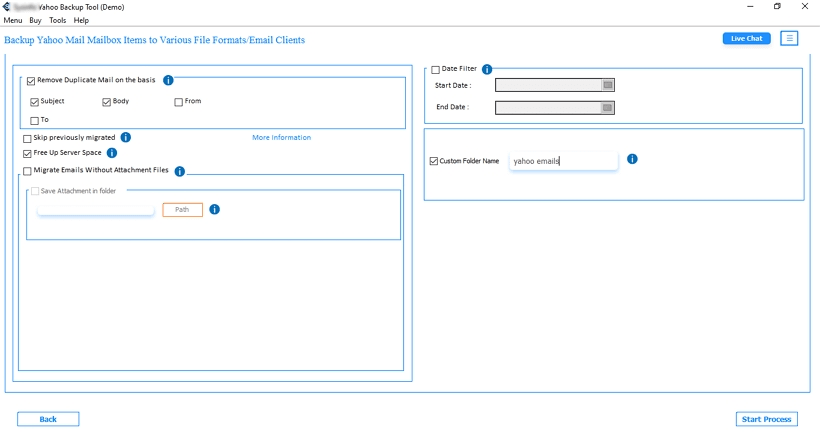820x437 pixels.
Task: Click the Back button
Action: point(48,419)
